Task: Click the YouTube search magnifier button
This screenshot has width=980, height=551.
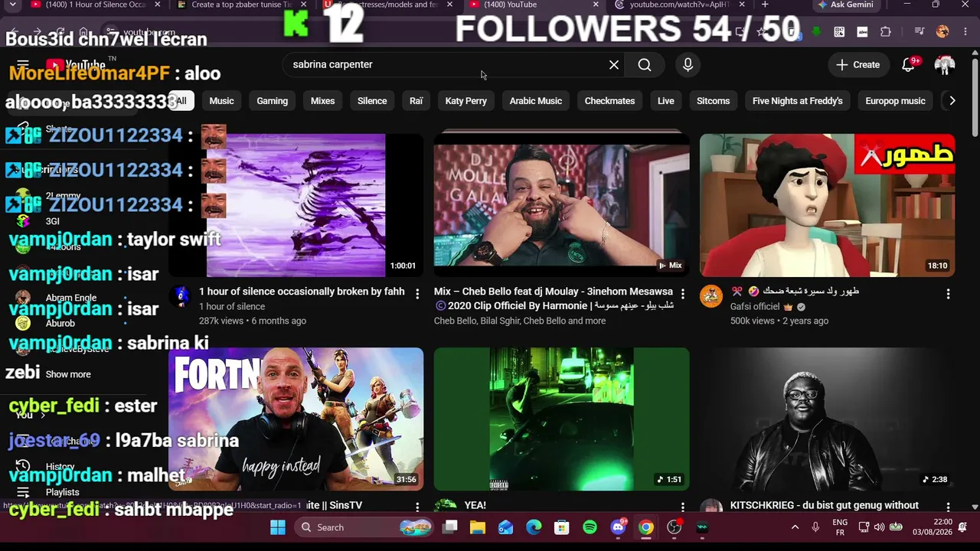Action: 645,65
